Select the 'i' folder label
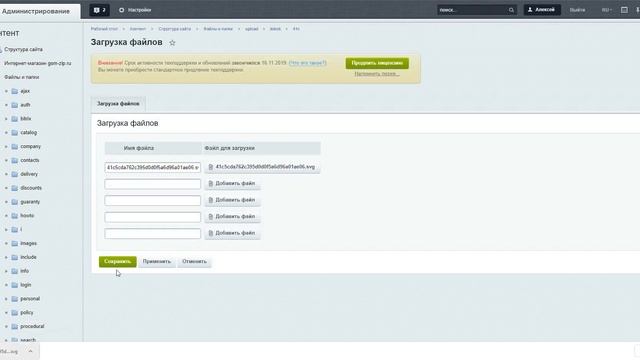 (21, 229)
